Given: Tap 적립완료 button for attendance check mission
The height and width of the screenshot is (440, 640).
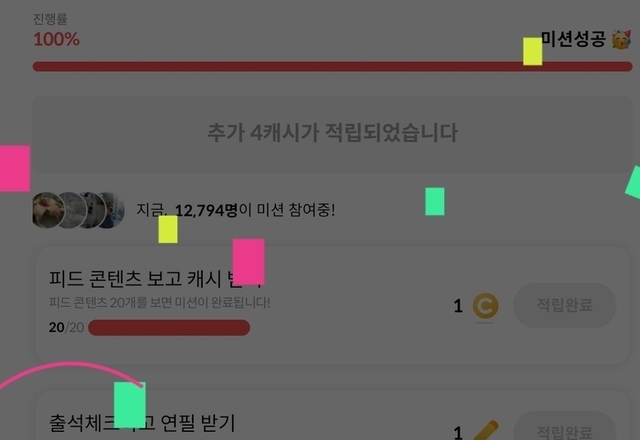Looking at the screenshot, I should click(564, 426).
